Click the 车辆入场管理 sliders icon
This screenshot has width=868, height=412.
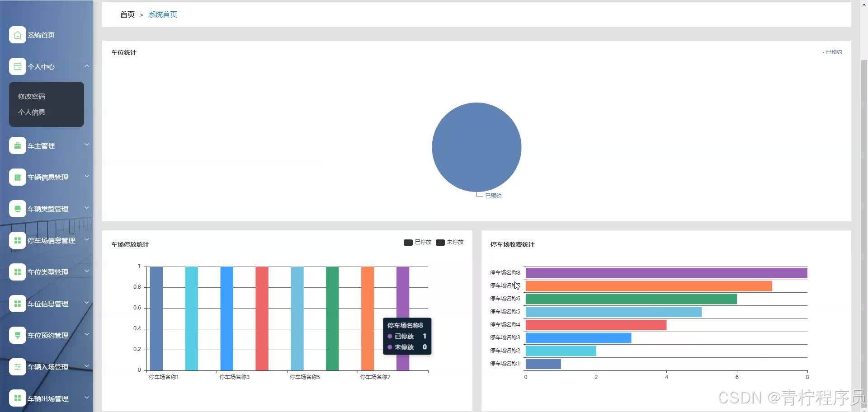[x=17, y=367]
